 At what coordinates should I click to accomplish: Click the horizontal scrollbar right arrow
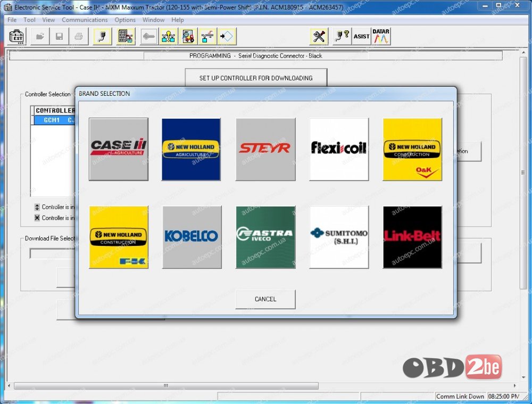514,386
